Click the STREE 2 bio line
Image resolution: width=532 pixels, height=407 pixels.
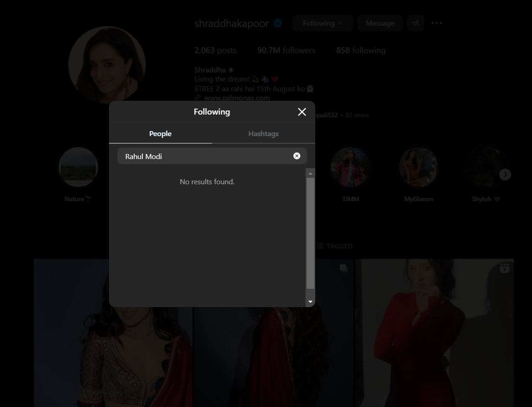point(254,88)
